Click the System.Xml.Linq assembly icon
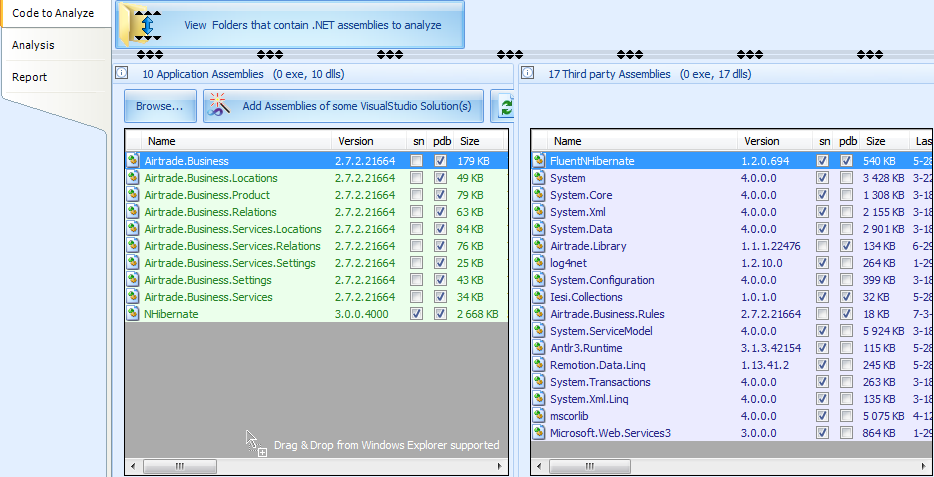The height and width of the screenshot is (477, 934). point(539,399)
